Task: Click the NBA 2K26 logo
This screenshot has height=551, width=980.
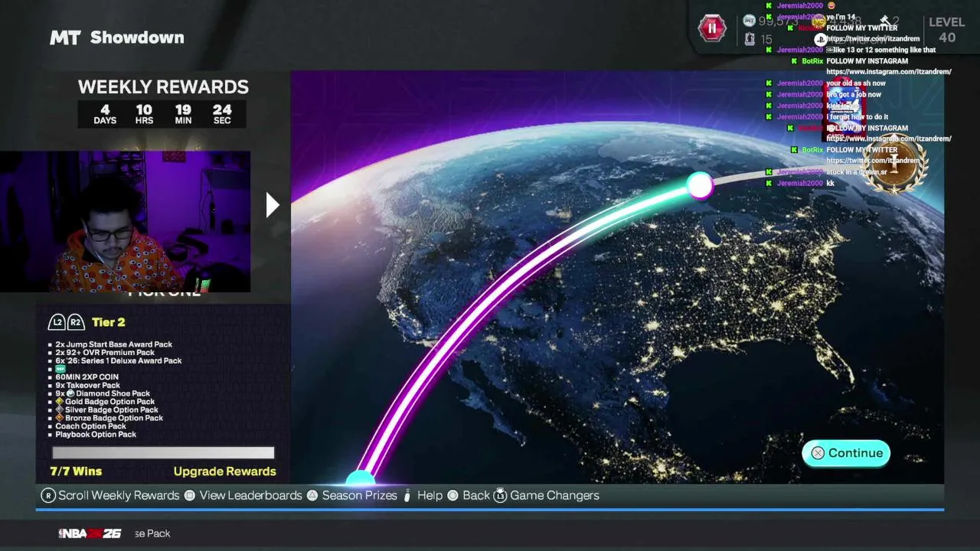Action: coord(90,533)
